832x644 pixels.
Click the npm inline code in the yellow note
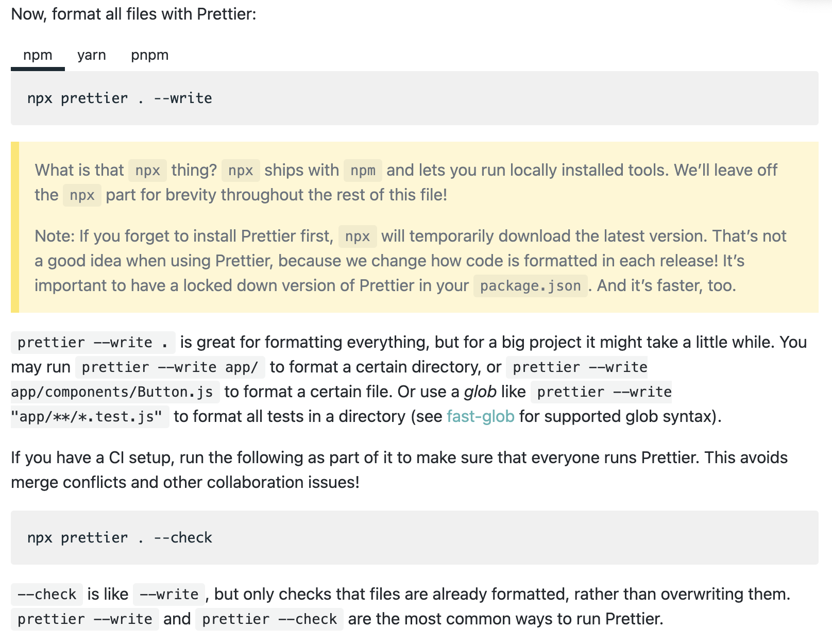click(363, 171)
